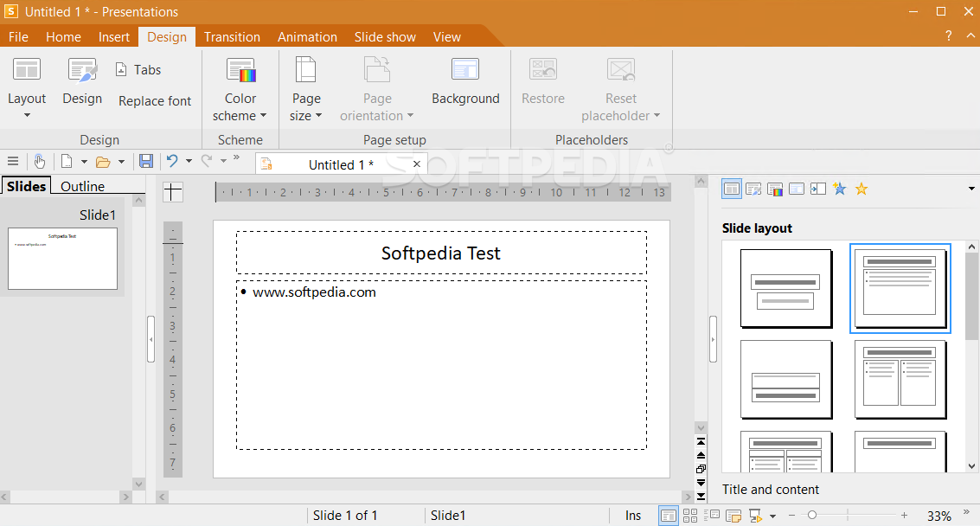The image size is (980, 526).
Task: Open the new document dropdown arrow
Action: (x=85, y=162)
